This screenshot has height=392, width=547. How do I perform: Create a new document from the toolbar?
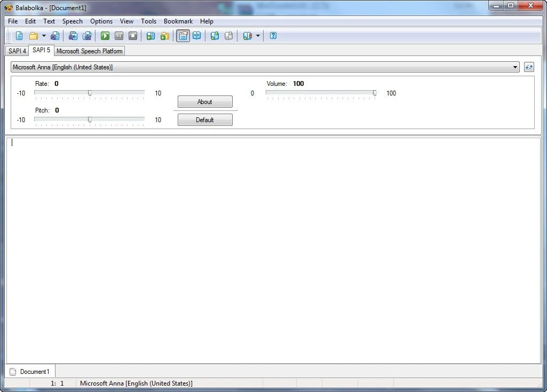[x=19, y=36]
